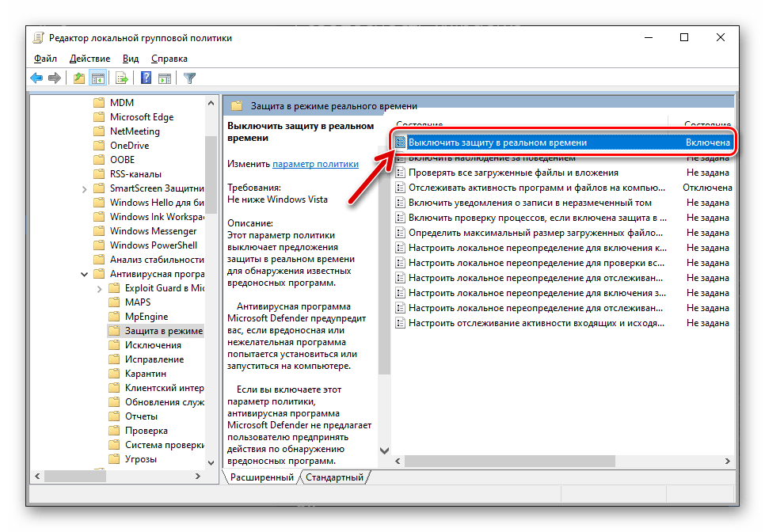Screen dimensions: 765x532
Task: Click the folder icon next to MAPS
Action: 114,302
